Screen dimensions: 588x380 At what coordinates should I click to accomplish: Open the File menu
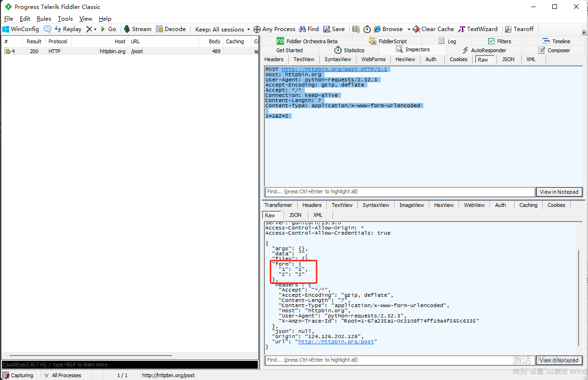coord(8,19)
